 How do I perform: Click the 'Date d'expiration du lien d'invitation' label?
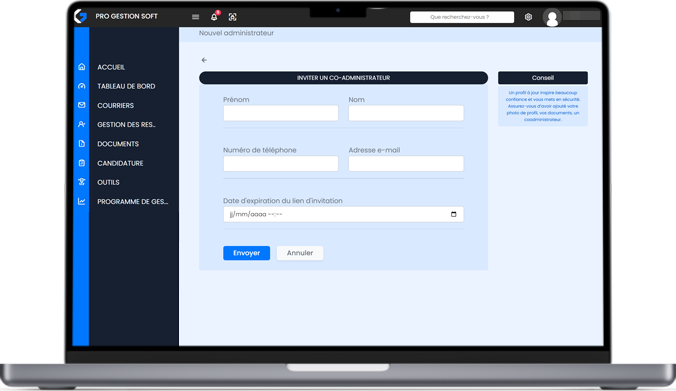282,201
